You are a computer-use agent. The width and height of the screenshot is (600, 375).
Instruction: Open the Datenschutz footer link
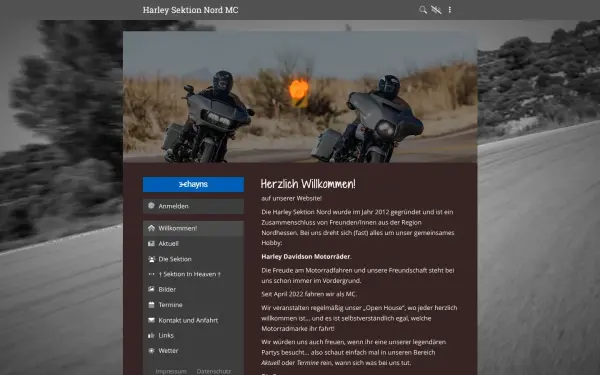pos(214,371)
